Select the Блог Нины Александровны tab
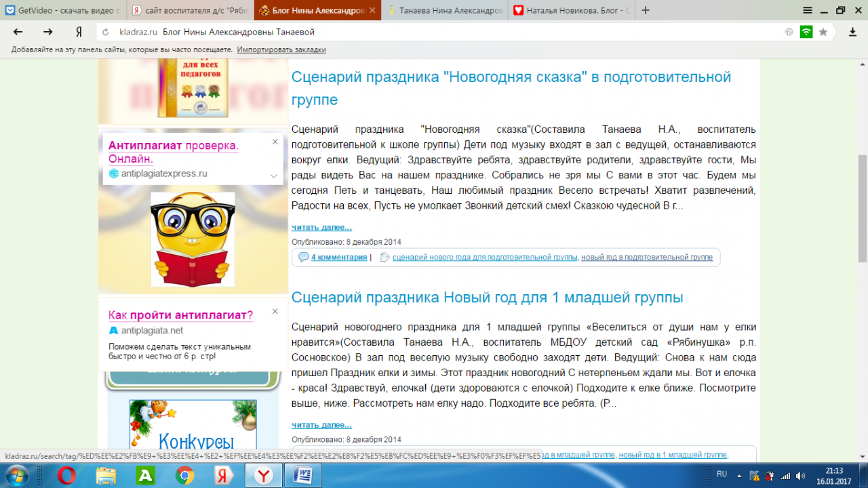 pos(318,10)
